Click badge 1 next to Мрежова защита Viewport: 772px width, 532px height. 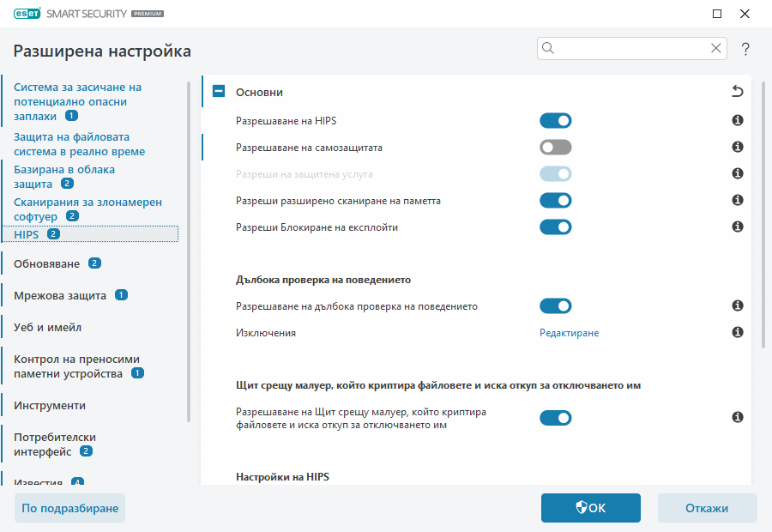(x=121, y=295)
